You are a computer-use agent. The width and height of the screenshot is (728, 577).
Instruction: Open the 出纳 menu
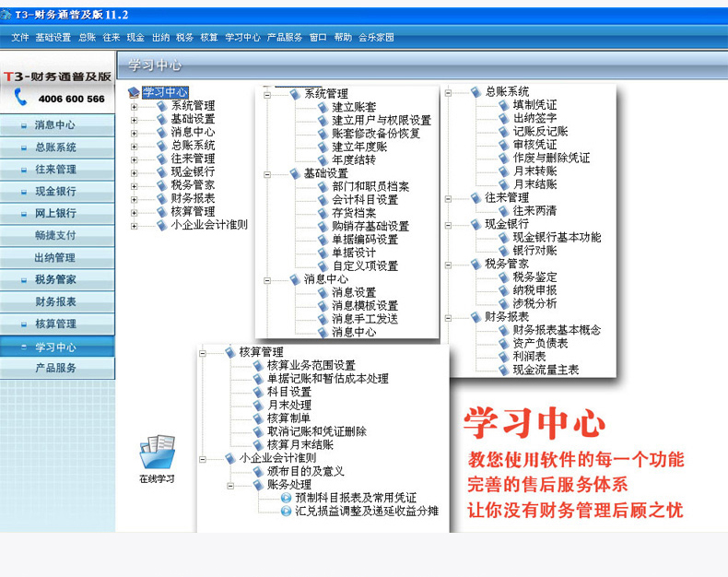(160, 37)
